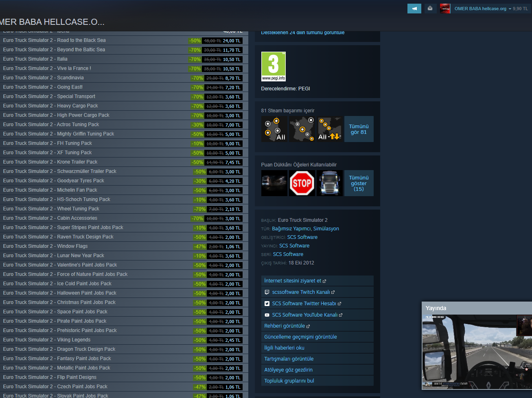Open the first 'All' achievement icon

click(274, 129)
